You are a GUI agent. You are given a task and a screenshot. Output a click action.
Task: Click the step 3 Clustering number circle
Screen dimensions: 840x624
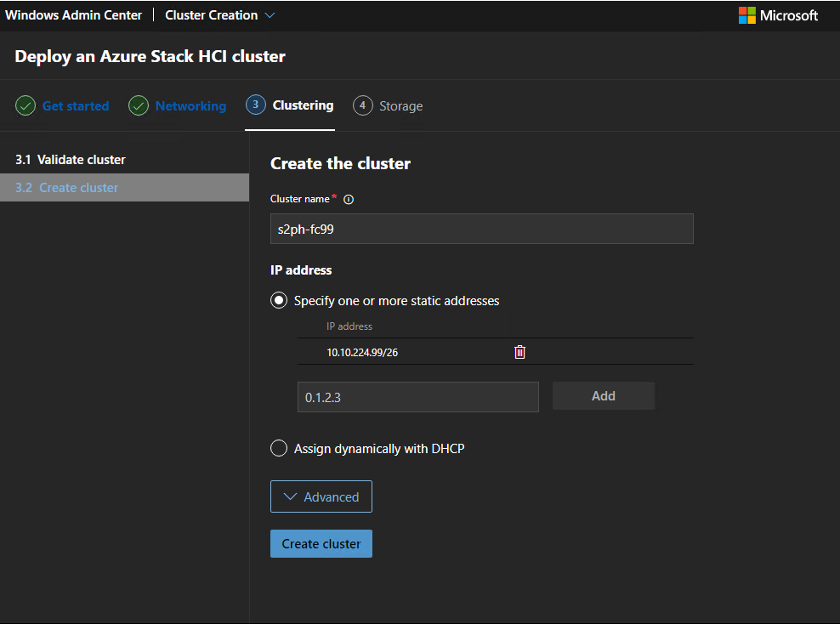coord(255,105)
